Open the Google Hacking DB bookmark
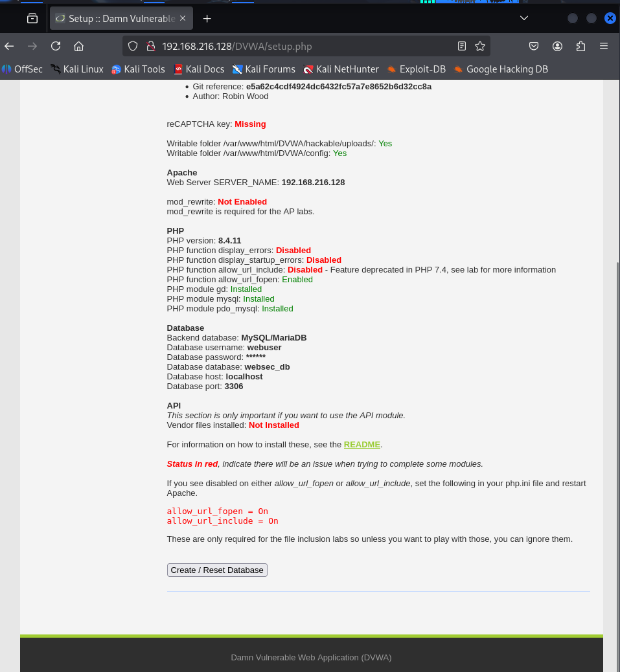 point(501,69)
